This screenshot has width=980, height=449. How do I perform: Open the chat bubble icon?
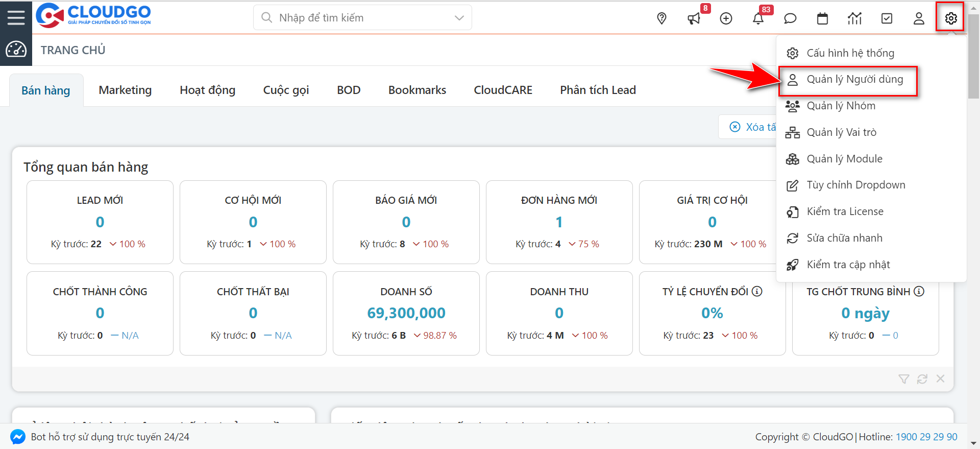790,18
